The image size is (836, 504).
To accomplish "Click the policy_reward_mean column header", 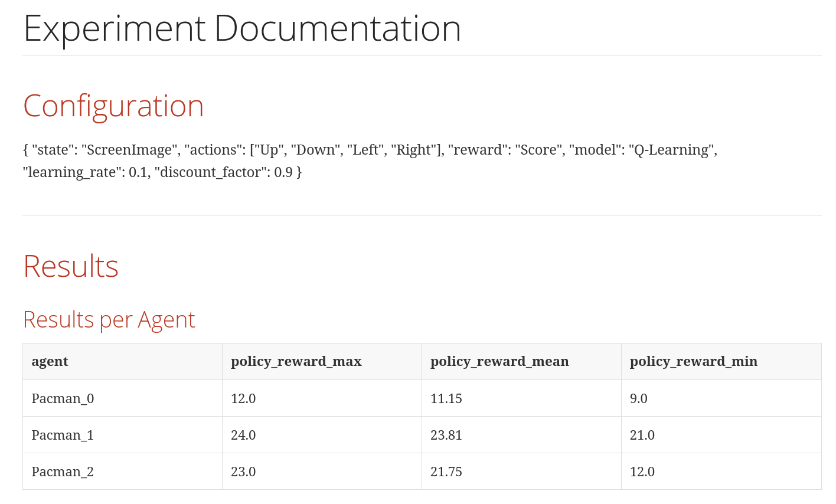I will point(499,361).
